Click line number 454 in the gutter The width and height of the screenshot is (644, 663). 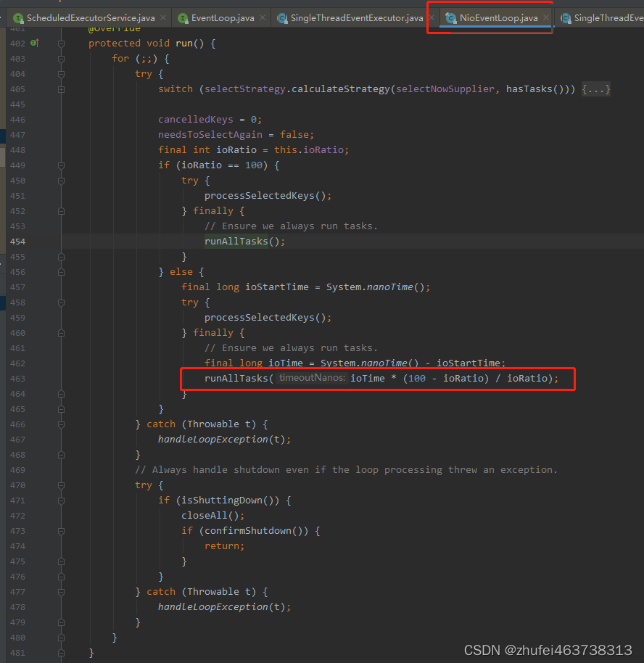tap(17, 242)
